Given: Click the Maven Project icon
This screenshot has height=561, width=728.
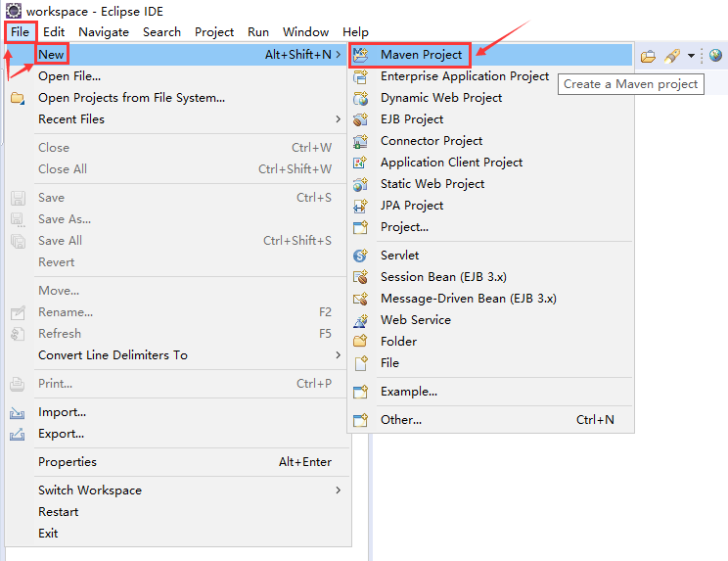Looking at the screenshot, I should [x=360, y=55].
